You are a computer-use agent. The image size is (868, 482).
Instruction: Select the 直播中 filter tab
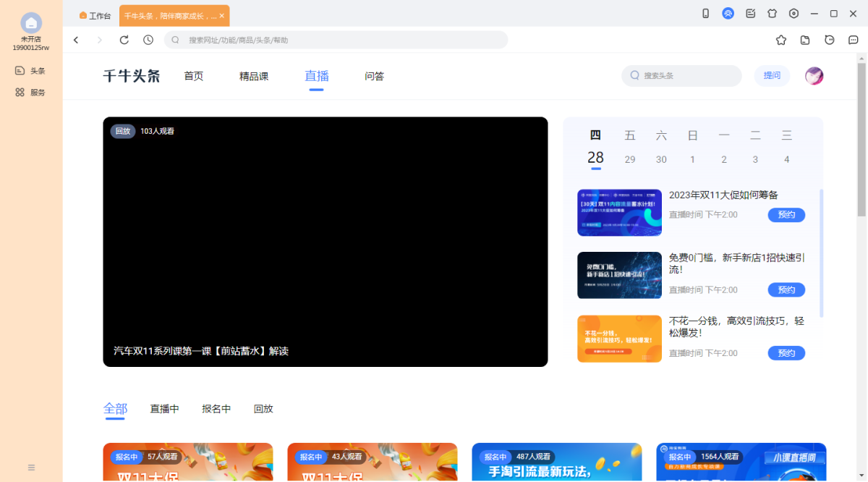click(164, 409)
